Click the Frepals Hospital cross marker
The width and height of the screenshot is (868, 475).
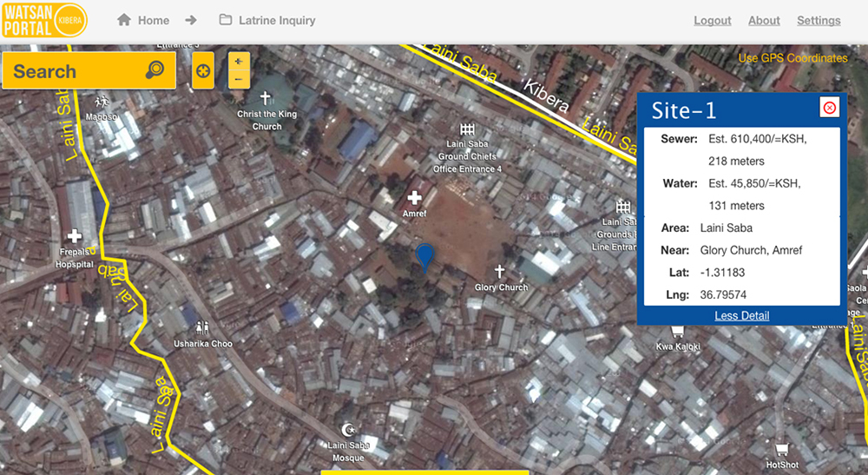coord(75,236)
